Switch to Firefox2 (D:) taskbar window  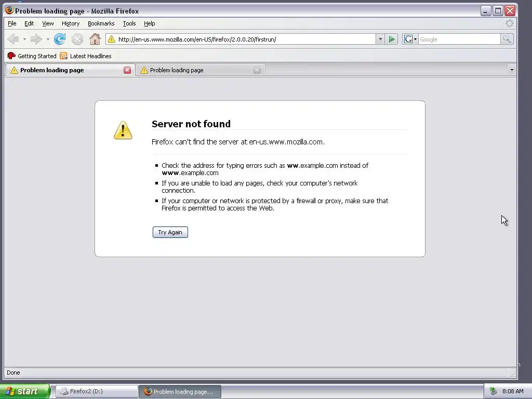coord(97,391)
